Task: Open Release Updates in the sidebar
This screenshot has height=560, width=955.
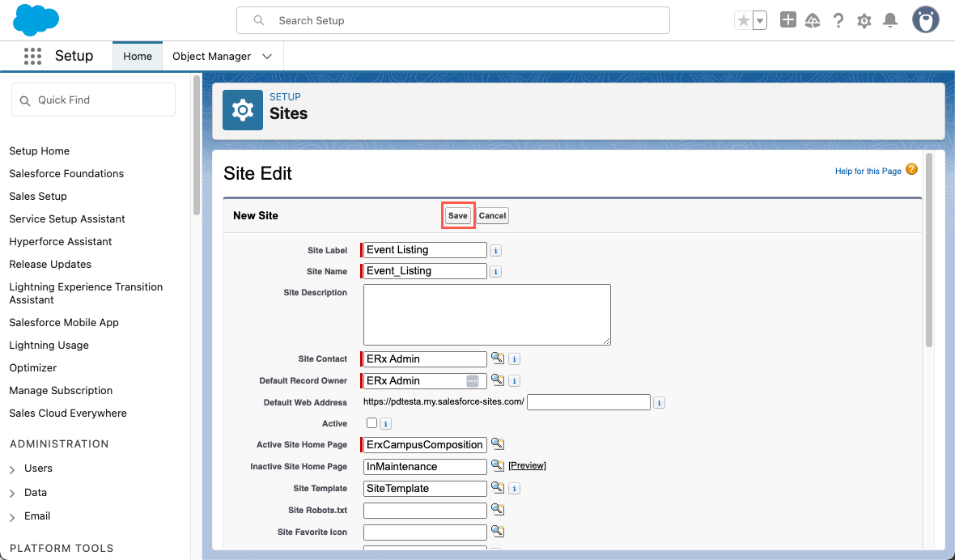Action: click(x=50, y=264)
